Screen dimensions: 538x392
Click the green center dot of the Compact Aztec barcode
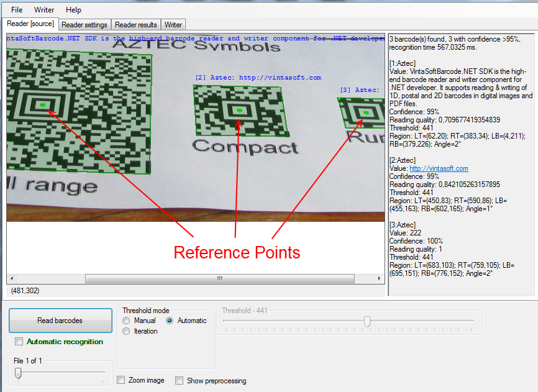coord(240,110)
